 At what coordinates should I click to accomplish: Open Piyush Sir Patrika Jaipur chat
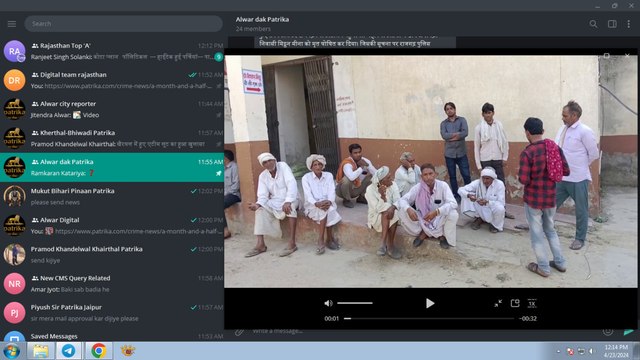[112, 312]
